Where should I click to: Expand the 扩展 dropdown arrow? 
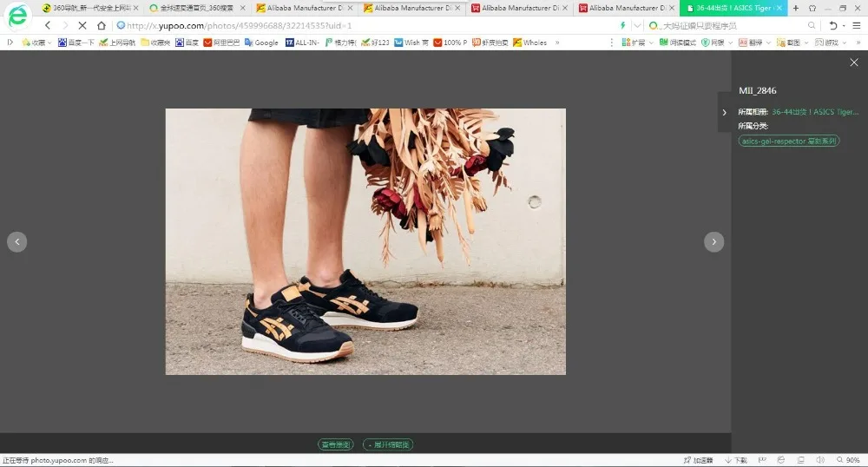point(651,43)
